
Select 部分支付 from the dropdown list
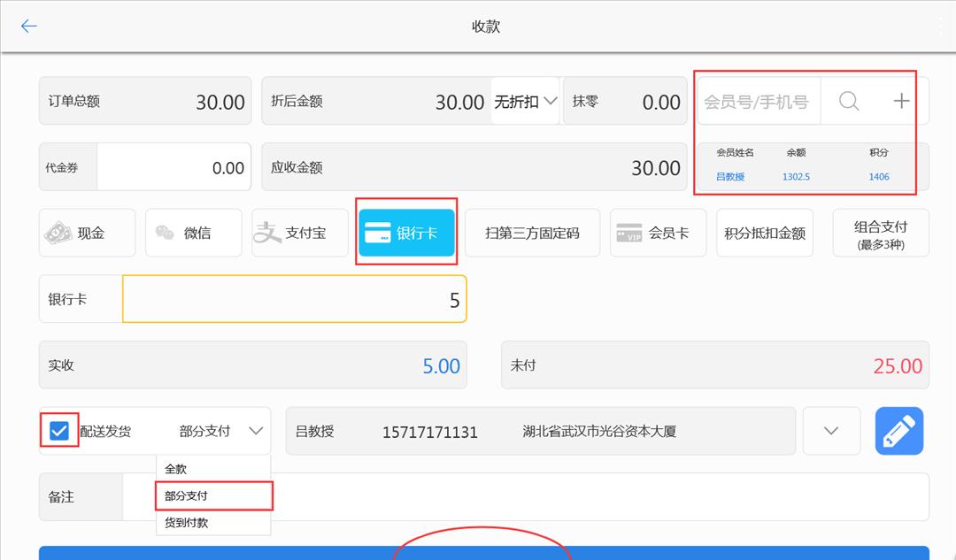tap(213, 495)
